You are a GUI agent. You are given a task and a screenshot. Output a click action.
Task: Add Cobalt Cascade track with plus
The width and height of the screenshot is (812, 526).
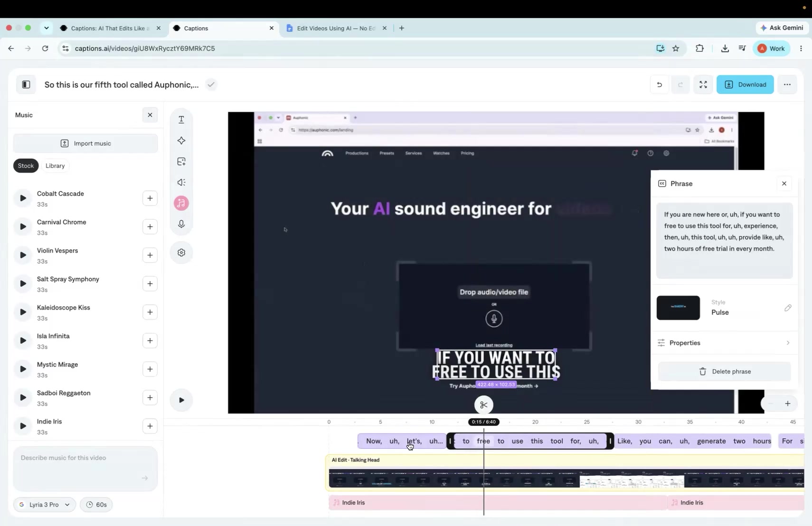click(x=150, y=198)
